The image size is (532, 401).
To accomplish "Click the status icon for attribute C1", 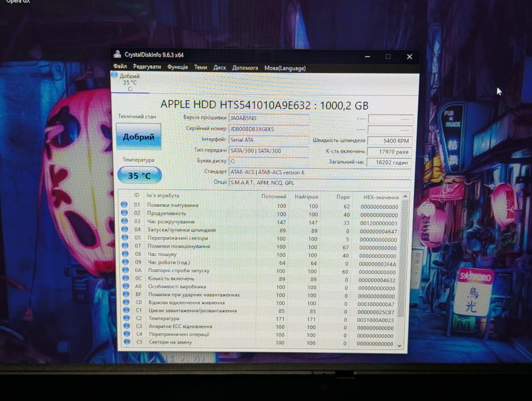I will (x=127, y=310).
